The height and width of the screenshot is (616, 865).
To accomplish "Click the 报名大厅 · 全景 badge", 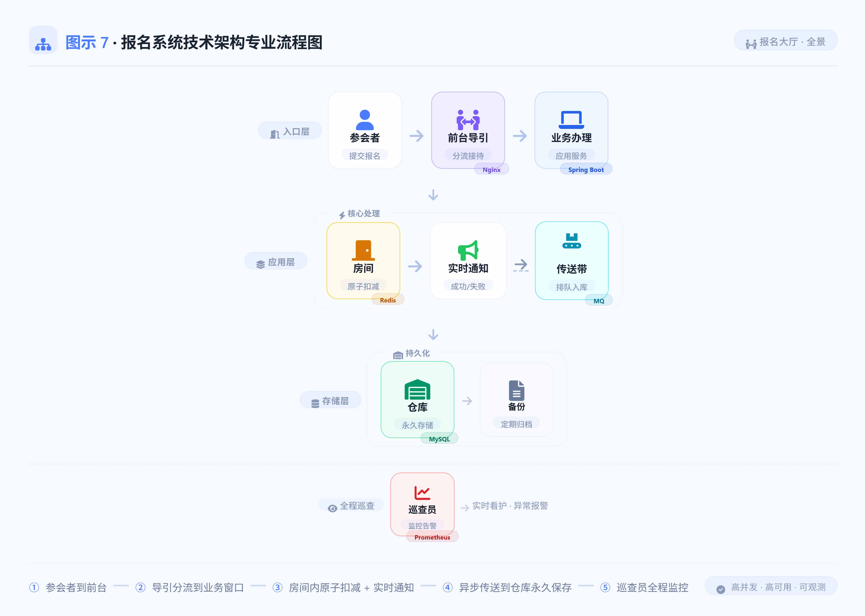I will pyautogui.click(x=785, y=40).
